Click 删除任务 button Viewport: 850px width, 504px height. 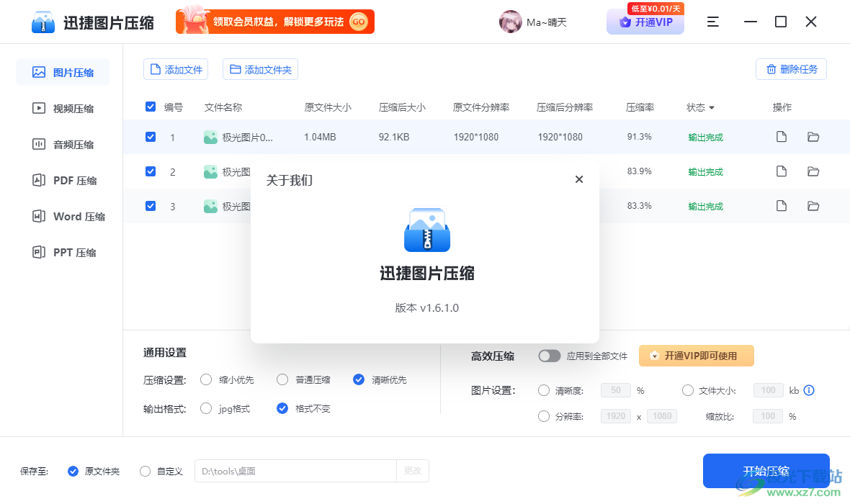pos(791,69)
